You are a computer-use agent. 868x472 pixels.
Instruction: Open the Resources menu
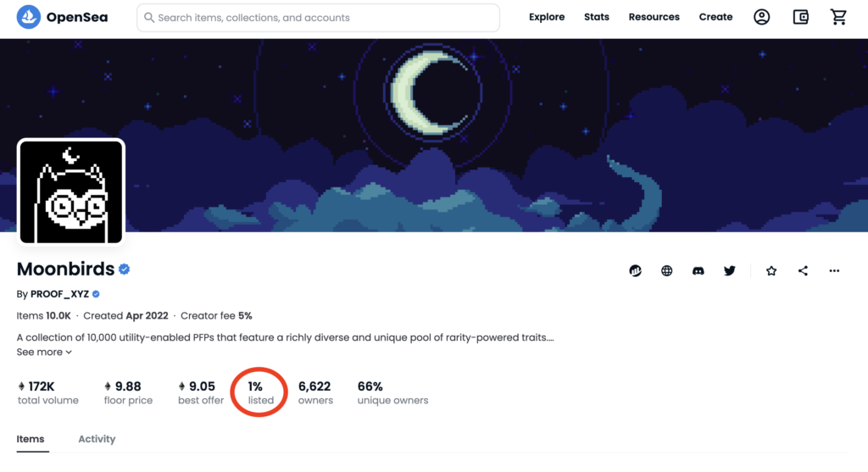pyautogui.click(x=654, y=17)
